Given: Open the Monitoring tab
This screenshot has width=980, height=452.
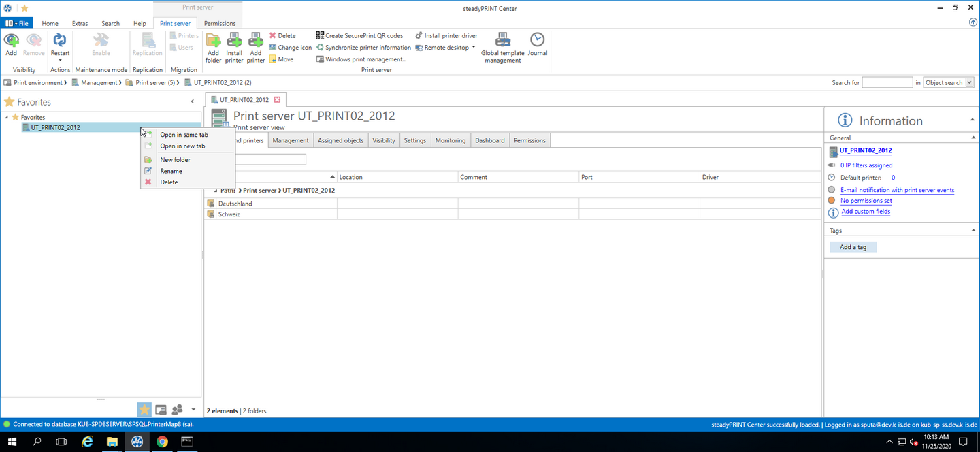Looking at the screenshot, I should pos(451,140).
